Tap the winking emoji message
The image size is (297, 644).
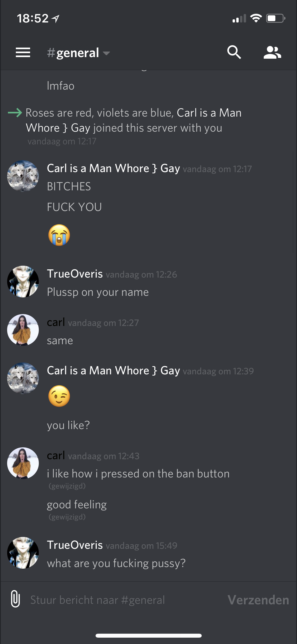click(x=59, y=396)
